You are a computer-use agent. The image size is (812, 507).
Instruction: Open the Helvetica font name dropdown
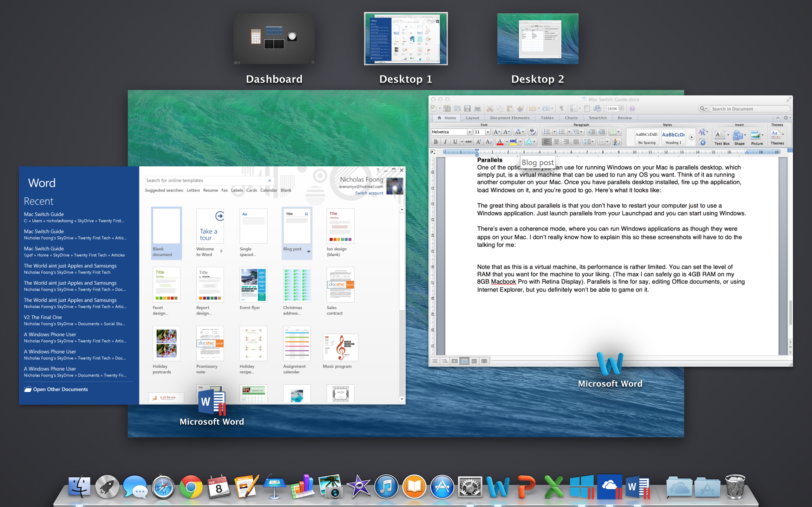tap(470, 132)
